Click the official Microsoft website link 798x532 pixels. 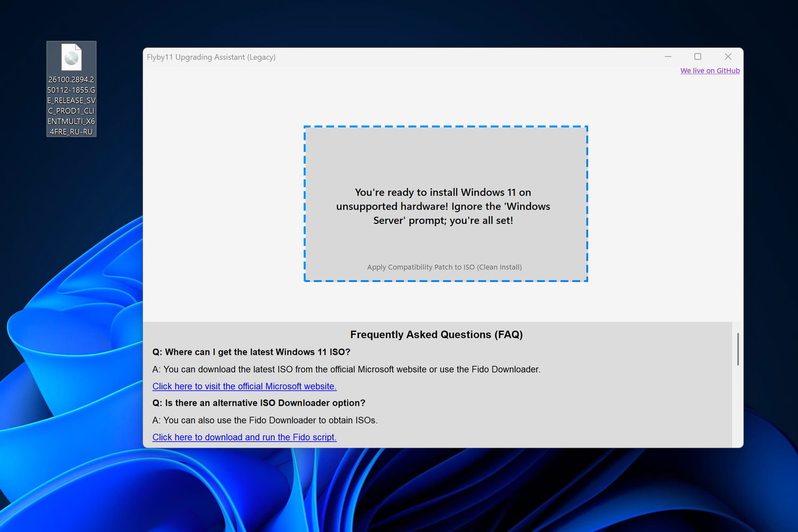244,386
